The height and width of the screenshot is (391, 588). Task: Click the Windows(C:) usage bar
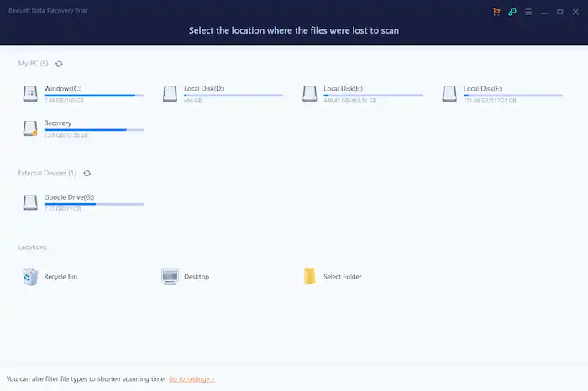(x=93, y=96)
